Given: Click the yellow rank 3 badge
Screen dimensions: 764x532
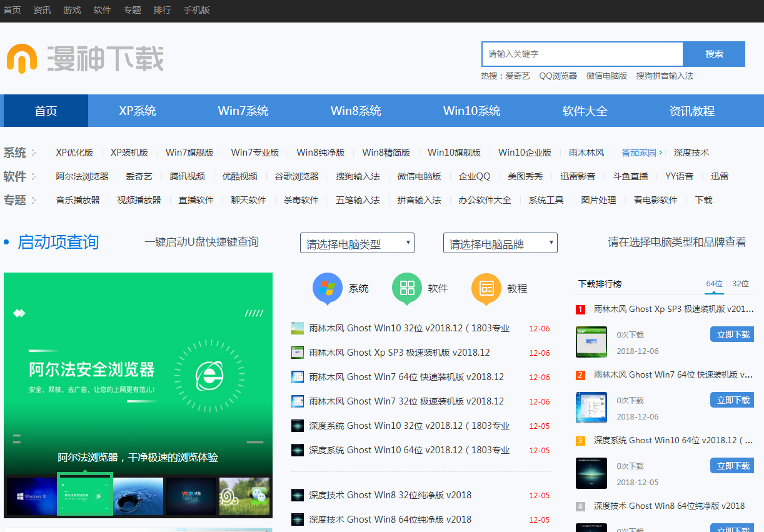Looking at the screenshot, I should click(580, 441).
